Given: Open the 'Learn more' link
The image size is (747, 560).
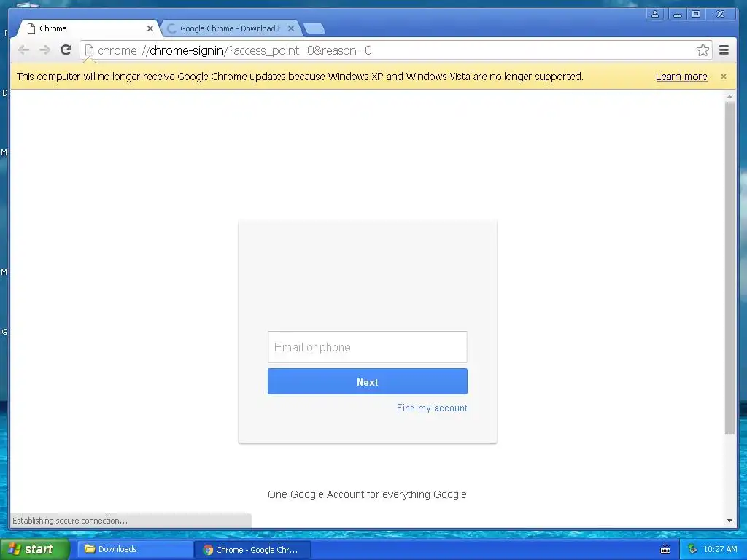Looking at the screenshot, I should [681, 77].
